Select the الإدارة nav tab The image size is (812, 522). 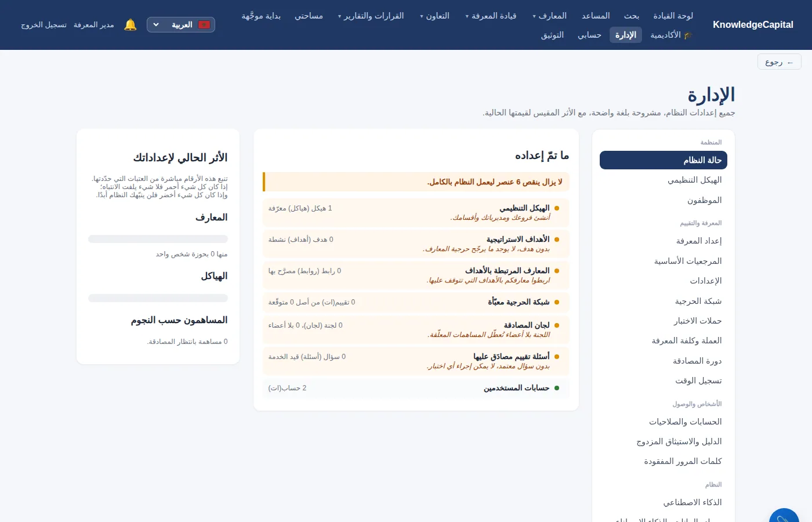[626, 35]
